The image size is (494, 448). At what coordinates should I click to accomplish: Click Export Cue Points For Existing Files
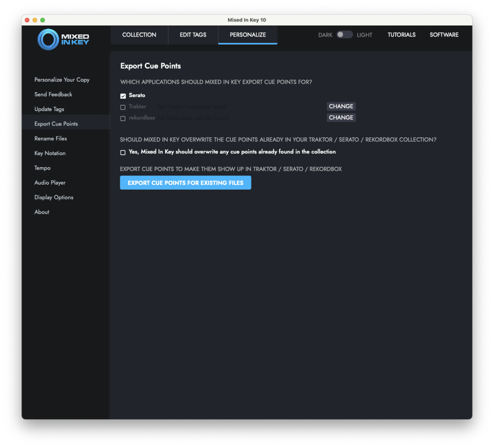pyautogui.click(x=185, y=183)
